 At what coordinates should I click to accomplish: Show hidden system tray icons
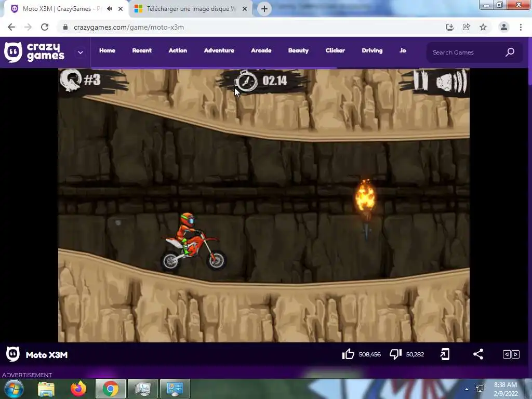point(467,389)
